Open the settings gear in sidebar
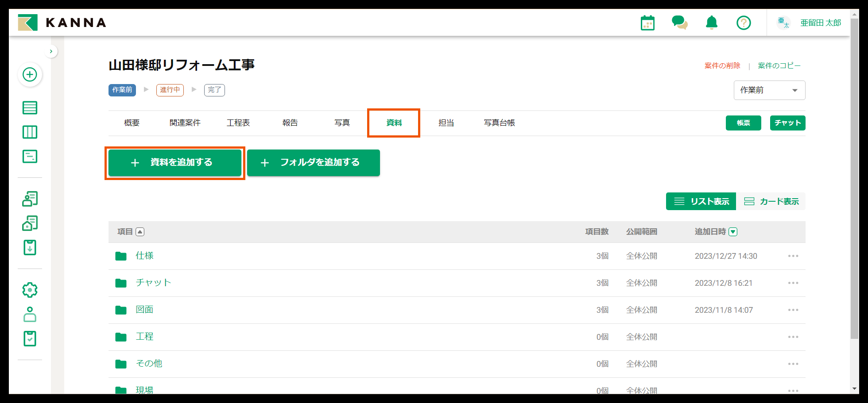The height and width of the screenshot is (403, 868). [30, 290]
